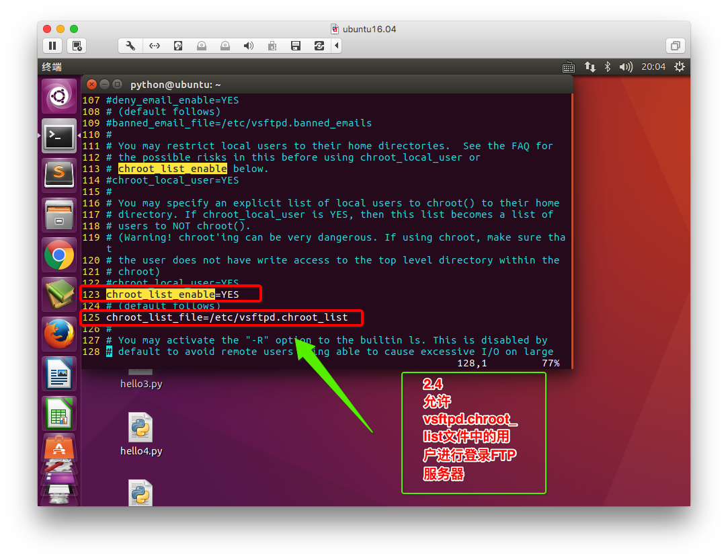Screen dimensions: 728x560
Task: Open LibreOffice Writer
Action: point(59,373)
